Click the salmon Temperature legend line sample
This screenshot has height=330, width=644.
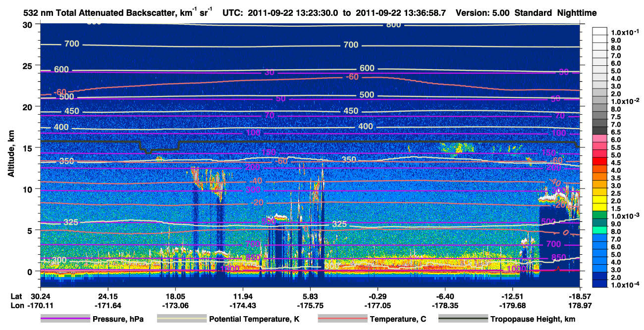click(x=342, y=319)
